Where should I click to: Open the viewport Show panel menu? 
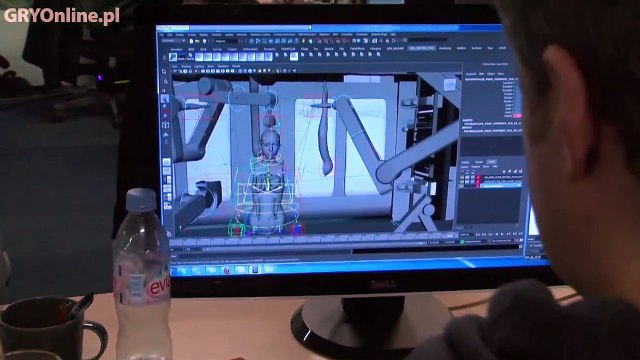211,67
